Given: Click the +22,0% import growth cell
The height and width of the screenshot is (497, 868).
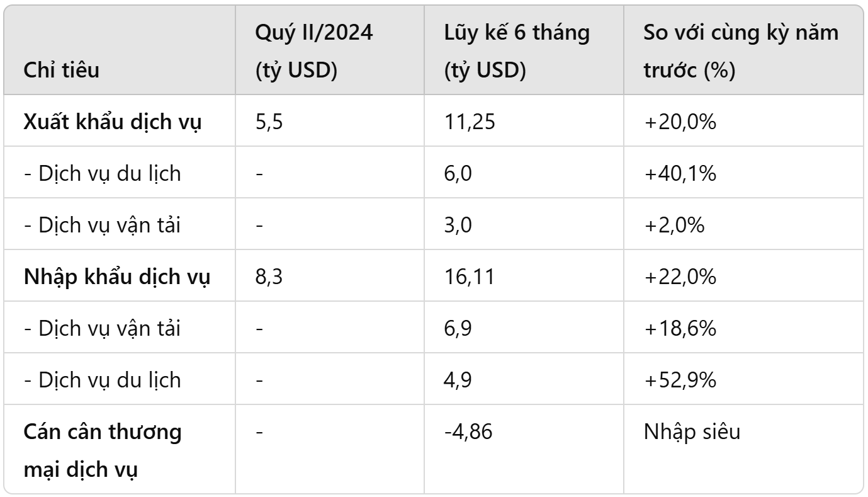Looking at the screenshot, I should (x=680, y=277).
